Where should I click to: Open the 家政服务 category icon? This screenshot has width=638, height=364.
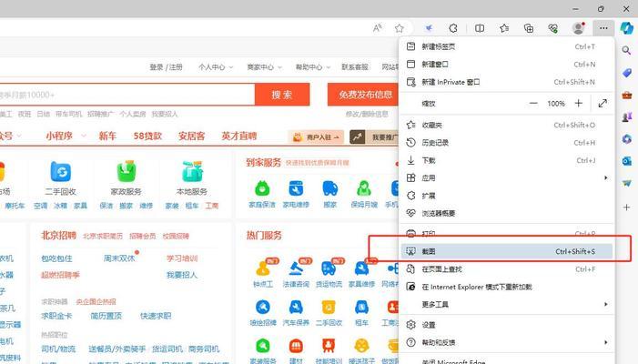pyautogui.click(x=127, y=172)
